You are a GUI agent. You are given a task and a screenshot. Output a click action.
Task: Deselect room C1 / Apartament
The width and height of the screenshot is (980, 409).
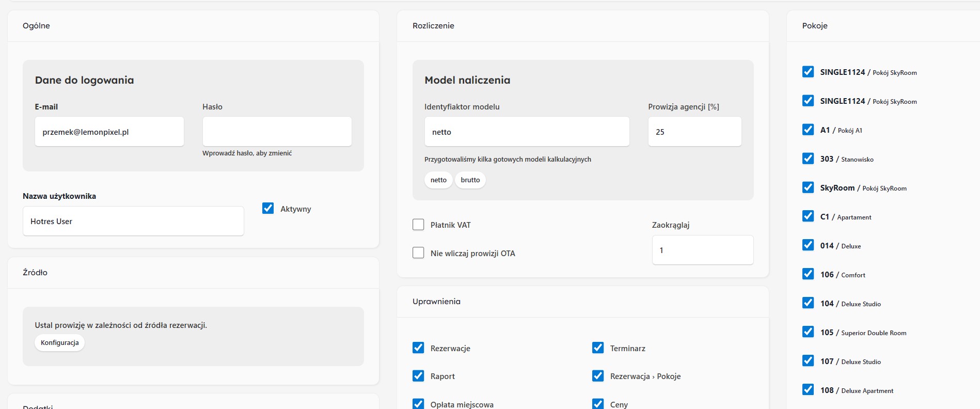pos(808,216)
